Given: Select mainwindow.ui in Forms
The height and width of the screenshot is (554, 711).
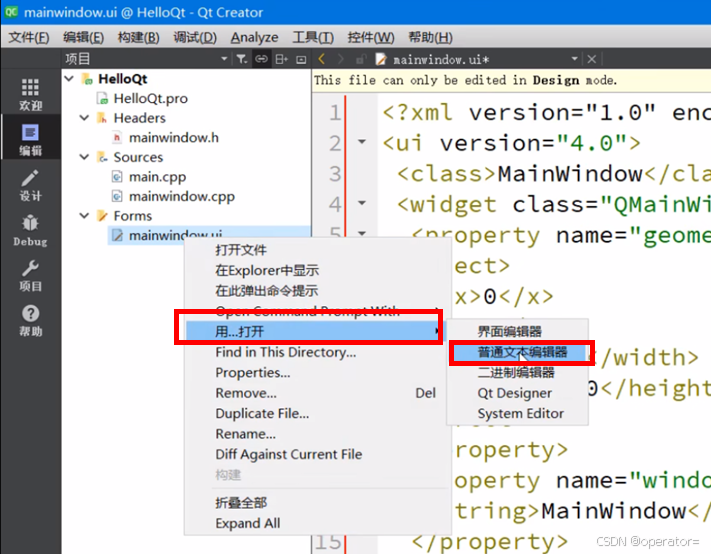Looking at the screenshot, I should tap(175, 235).
